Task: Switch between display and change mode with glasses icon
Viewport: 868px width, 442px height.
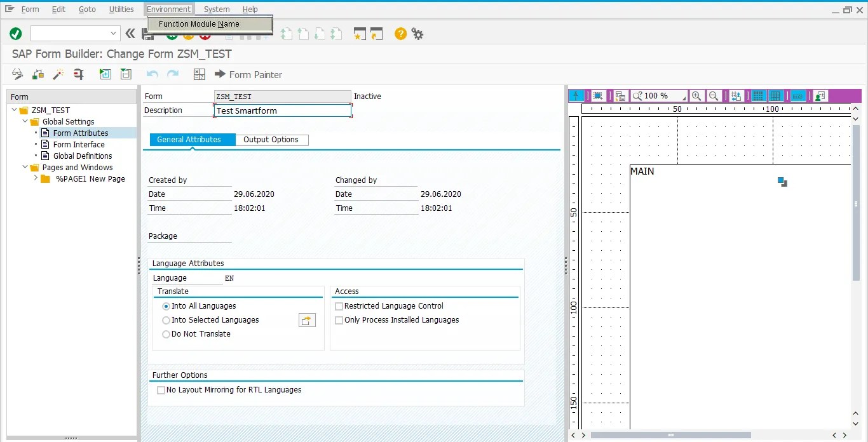Action: click(x=17, y=74)
